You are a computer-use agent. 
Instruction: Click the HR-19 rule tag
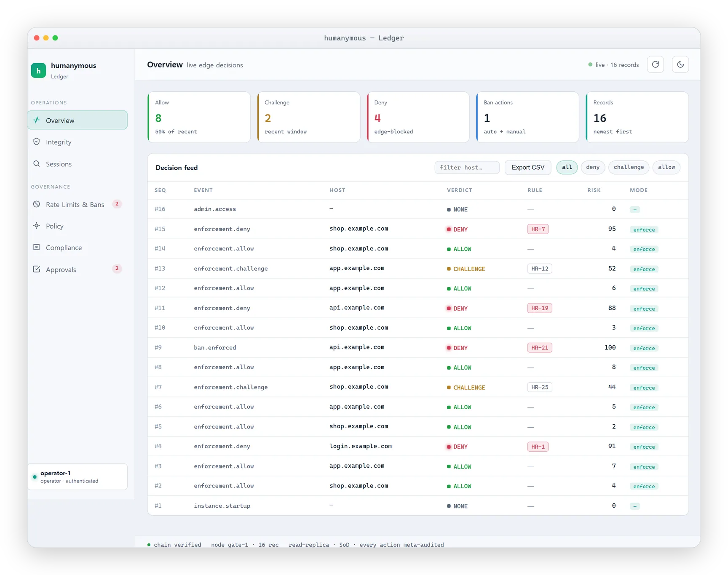click(x=540, y=308)
